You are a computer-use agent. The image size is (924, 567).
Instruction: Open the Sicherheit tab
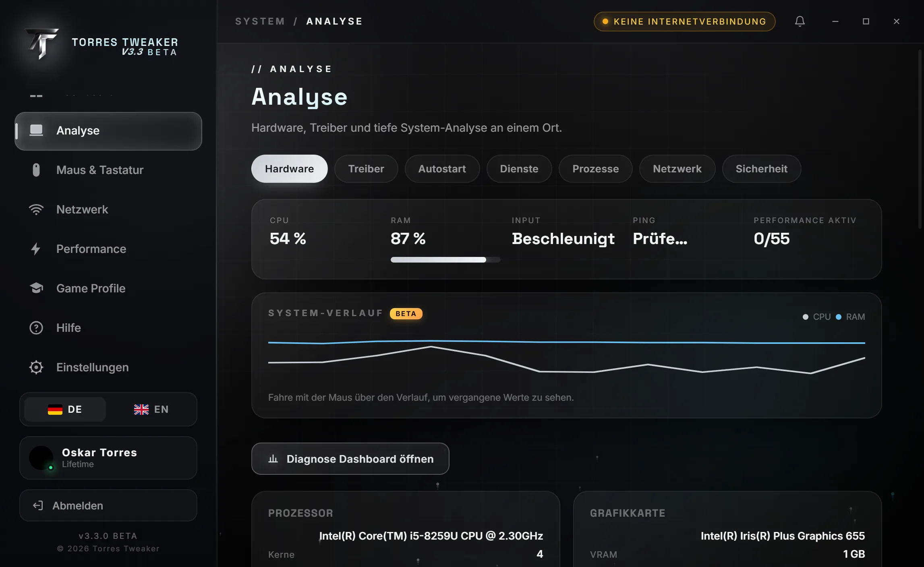tap(761, 169)
